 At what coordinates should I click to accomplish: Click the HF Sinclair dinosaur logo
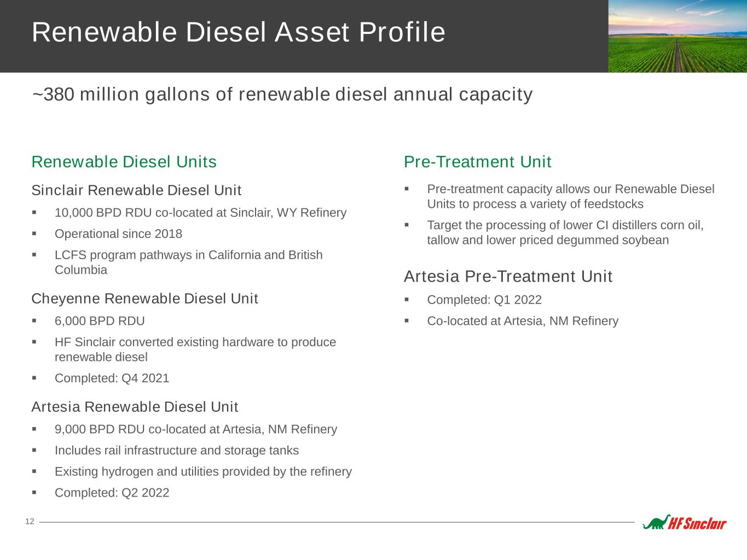point(684,523)
